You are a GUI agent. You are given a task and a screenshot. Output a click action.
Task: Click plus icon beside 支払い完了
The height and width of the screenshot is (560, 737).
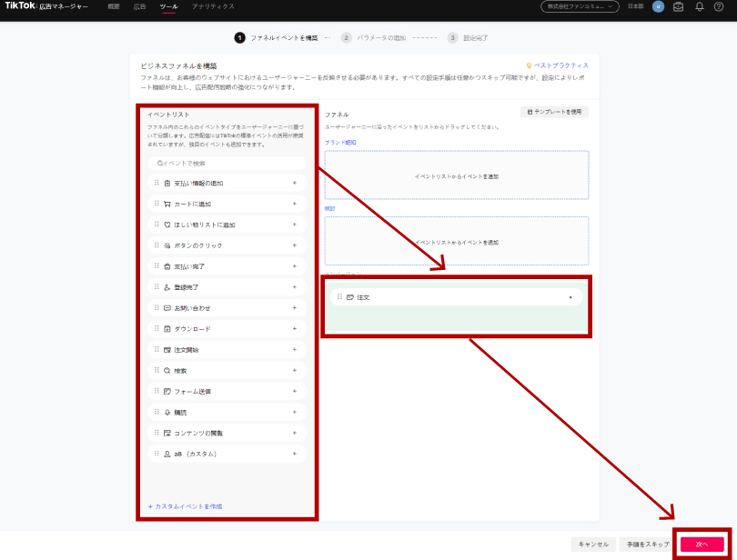pyautogui.click(x=295, y=266)
